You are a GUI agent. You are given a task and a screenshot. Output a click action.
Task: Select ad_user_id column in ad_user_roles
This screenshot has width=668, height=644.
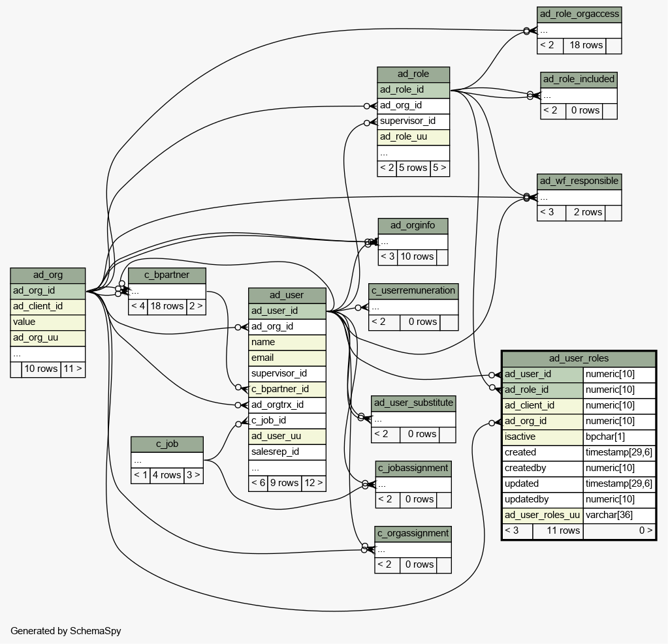coord(543,375)
